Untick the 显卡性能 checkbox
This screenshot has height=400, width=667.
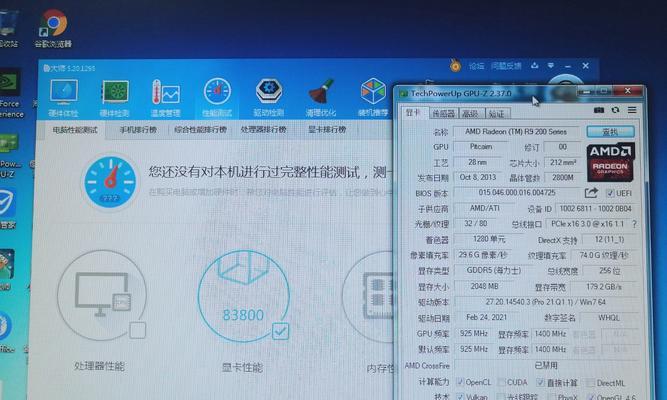(x=280, y=331)
